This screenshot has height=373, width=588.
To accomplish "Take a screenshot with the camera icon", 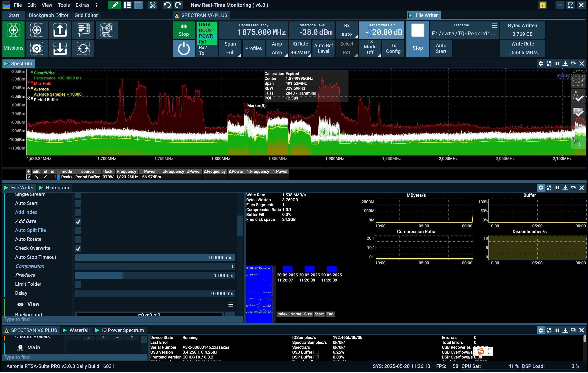I will [x=153, y=5].
